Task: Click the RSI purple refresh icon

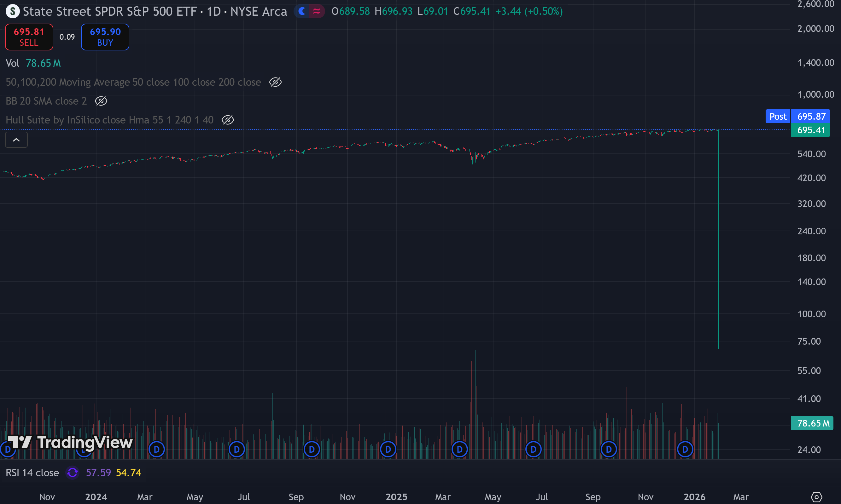Action: [73, 472]
